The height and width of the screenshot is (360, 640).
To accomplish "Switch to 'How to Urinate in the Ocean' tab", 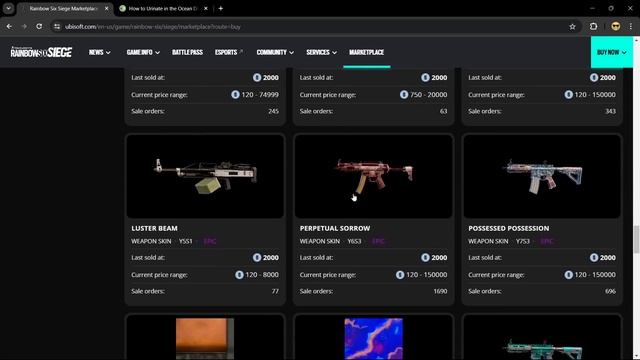I will [x=162, y=8].
